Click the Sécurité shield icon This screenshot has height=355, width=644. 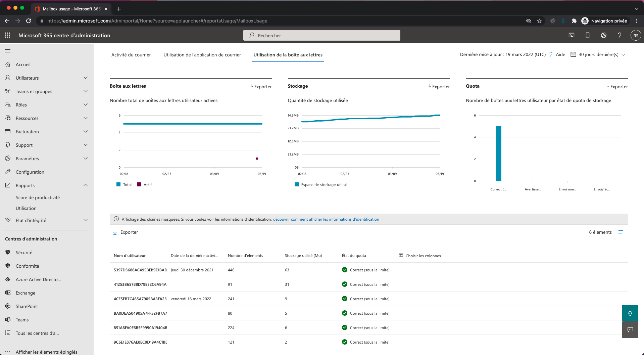tap(8, 253)
